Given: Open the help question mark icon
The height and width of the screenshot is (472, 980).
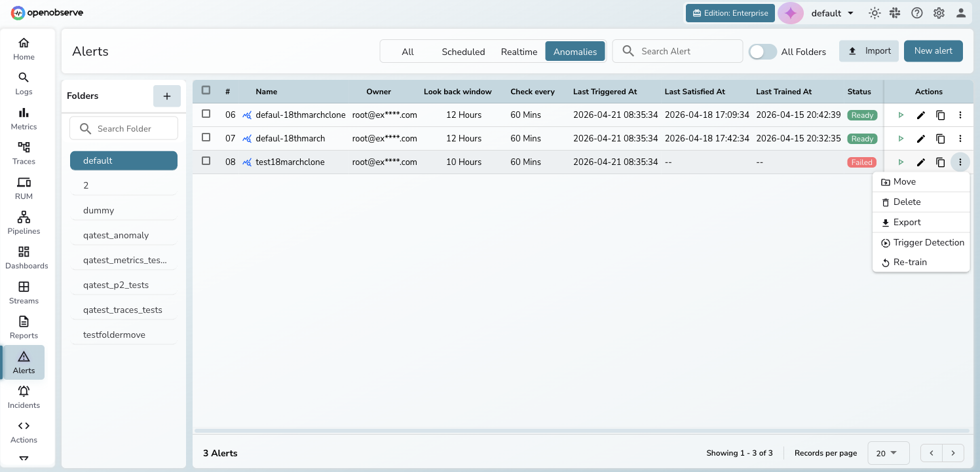Looking at the screenshot, I should [x=917, y=13].
